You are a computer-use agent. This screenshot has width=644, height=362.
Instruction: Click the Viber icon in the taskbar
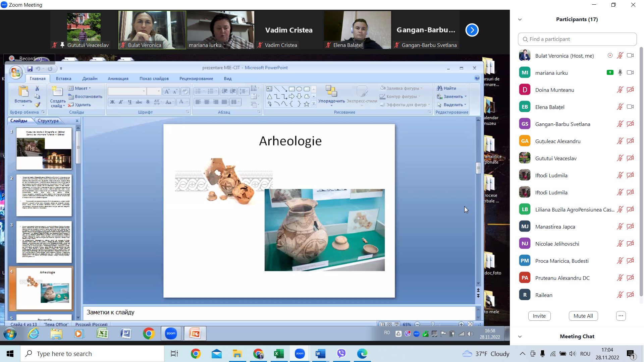click(341, 354)
